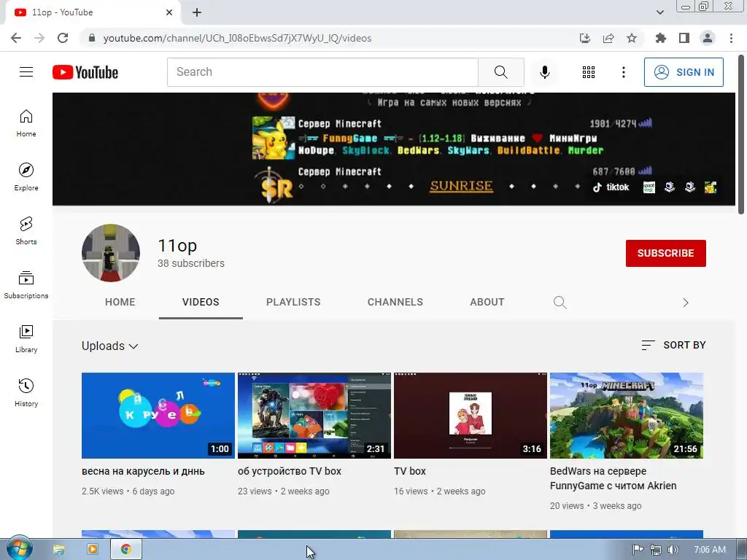Switch to the HOME tab
The height and width of the screenshot is (560, 747).
[x=120, y=302]
